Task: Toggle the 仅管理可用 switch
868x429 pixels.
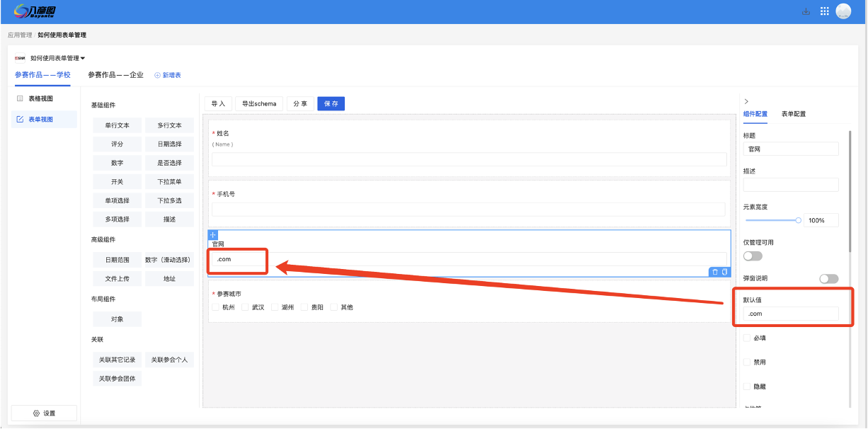Action: [x=753, y=256]
